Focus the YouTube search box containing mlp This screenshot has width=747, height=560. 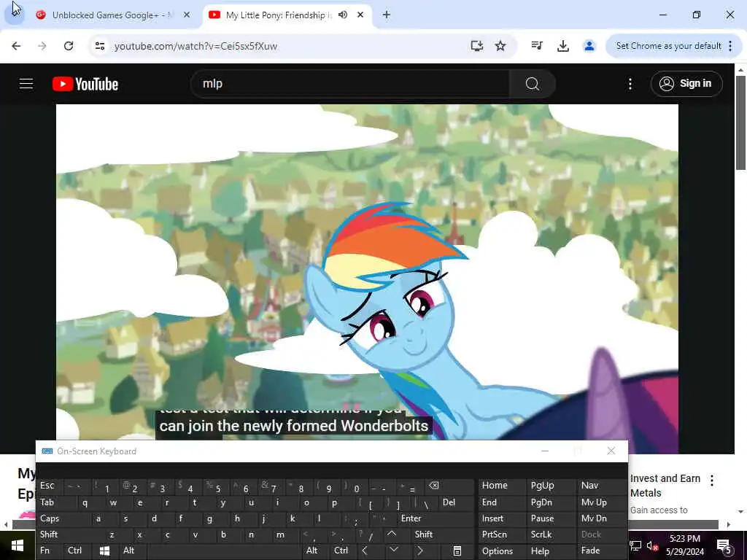pyautogui.click(x=350, y=84)
